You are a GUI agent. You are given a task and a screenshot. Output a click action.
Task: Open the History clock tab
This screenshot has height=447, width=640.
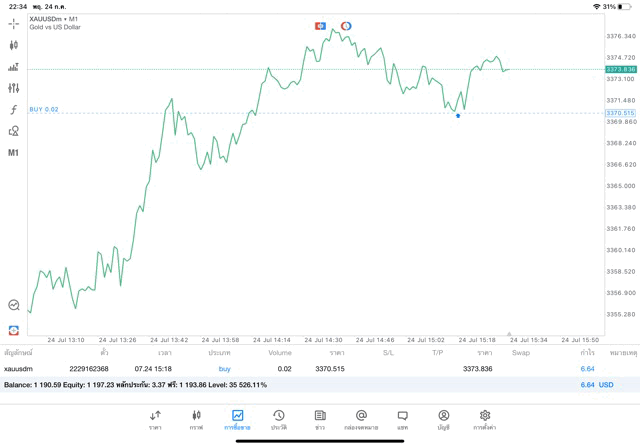click(x=278, y=419)
